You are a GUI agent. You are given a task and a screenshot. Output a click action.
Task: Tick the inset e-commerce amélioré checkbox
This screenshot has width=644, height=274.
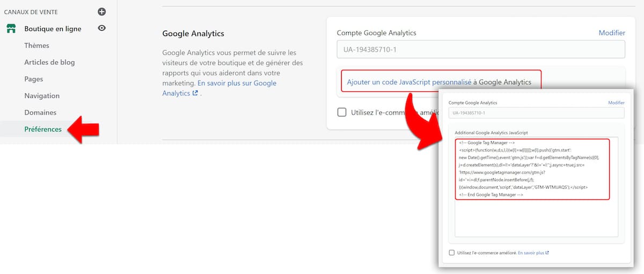pos(451,253)
